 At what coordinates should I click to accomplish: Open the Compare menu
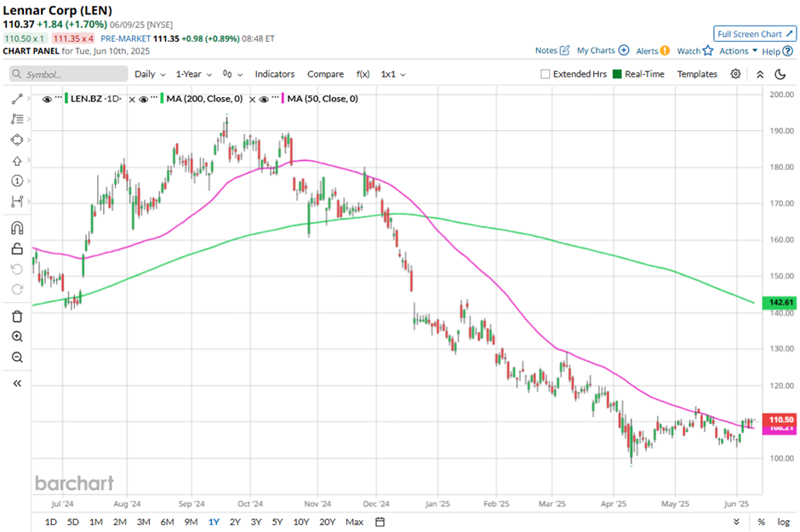pyautogui.click(x=325, y=74)
